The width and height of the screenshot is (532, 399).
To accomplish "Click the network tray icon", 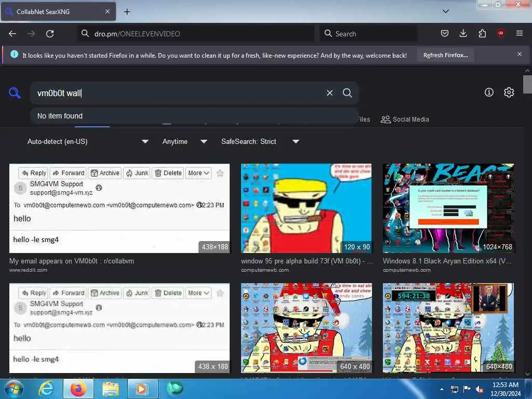I will click(454, 389).
